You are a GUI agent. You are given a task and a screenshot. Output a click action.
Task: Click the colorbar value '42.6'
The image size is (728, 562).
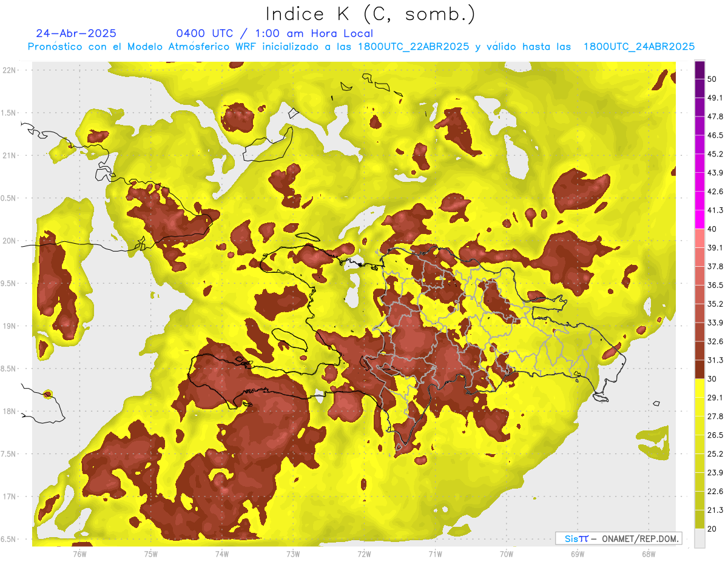coord(715,192)
